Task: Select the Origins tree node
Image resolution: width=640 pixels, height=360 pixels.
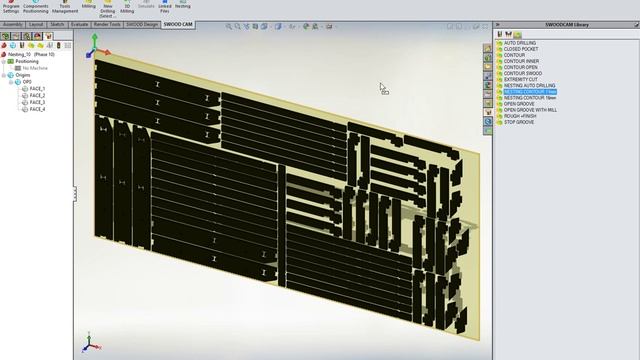Action: tap(22, 75)
